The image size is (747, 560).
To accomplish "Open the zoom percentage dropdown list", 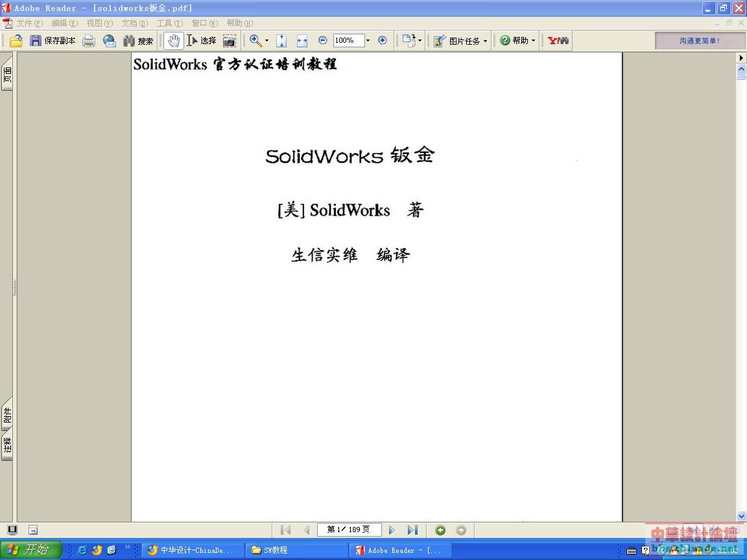I will 368,40.
